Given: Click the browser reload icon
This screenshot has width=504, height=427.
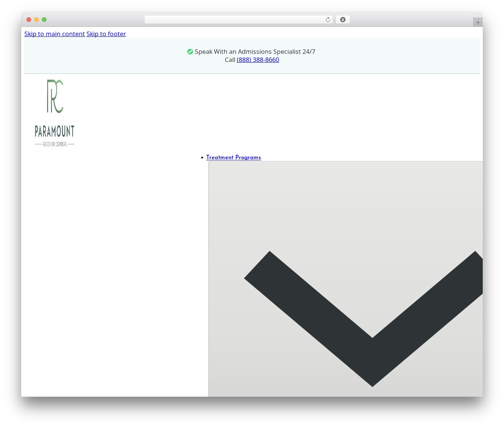Looking at the screenshot, I should [x=328, y=20].
